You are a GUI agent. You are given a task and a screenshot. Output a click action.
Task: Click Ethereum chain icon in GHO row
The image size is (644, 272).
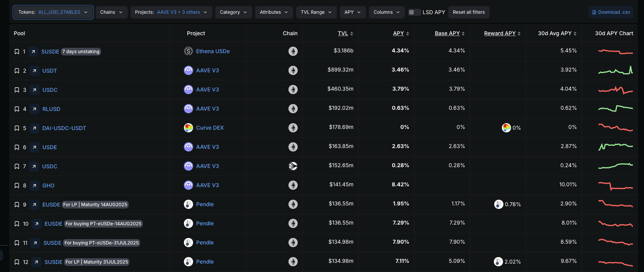pyautogui.click(x=293, y=185)
